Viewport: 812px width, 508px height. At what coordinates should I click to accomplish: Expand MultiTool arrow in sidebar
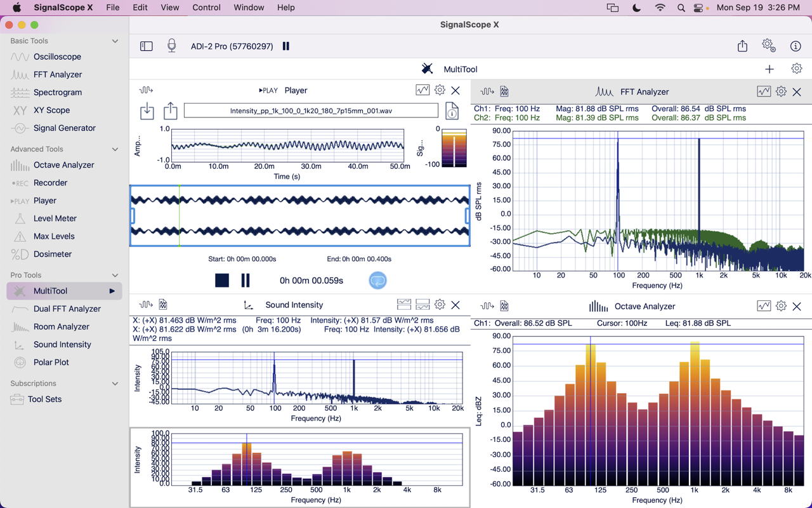click(x=112, y=291)
